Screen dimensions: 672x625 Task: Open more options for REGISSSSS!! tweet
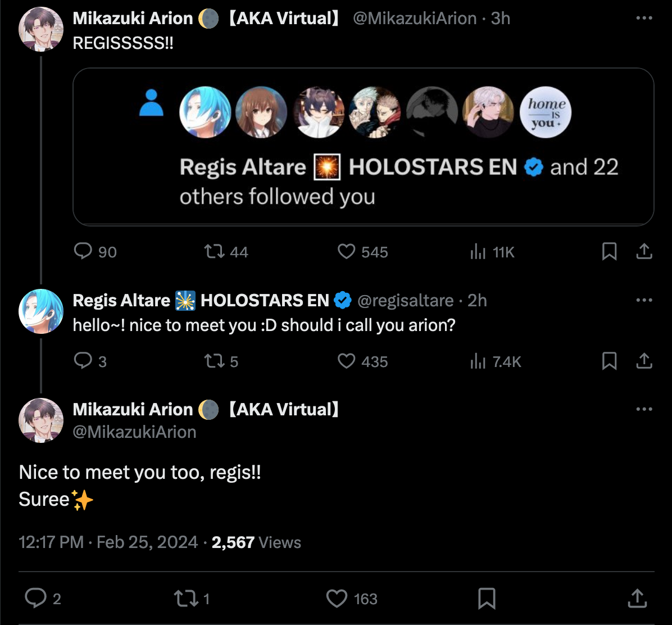click(x=644, y=18)
